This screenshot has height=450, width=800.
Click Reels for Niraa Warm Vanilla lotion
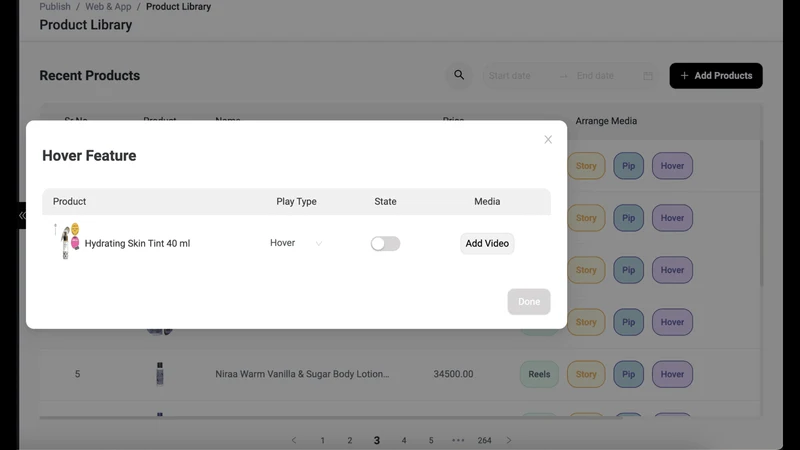click(x=539, y=374)
